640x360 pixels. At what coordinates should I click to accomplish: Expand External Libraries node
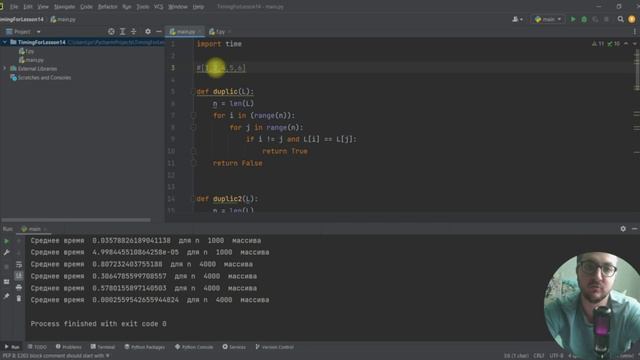tap(4, 69)
